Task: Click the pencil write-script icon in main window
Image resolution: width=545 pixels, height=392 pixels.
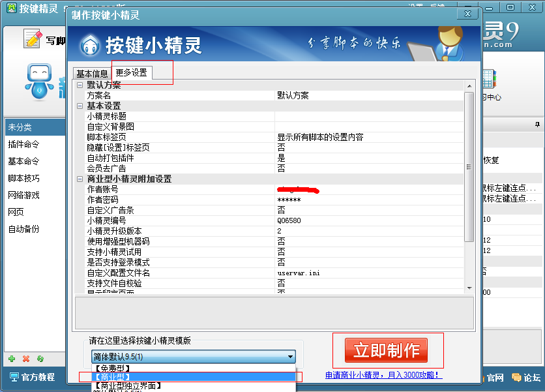Action: tap(33, 38)
